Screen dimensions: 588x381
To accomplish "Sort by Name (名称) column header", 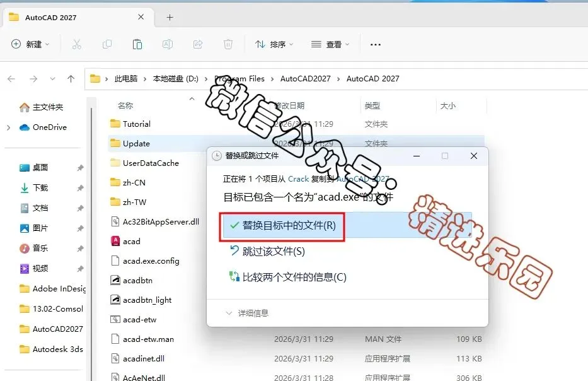I will pyautogui.click(x=125, y=106).
